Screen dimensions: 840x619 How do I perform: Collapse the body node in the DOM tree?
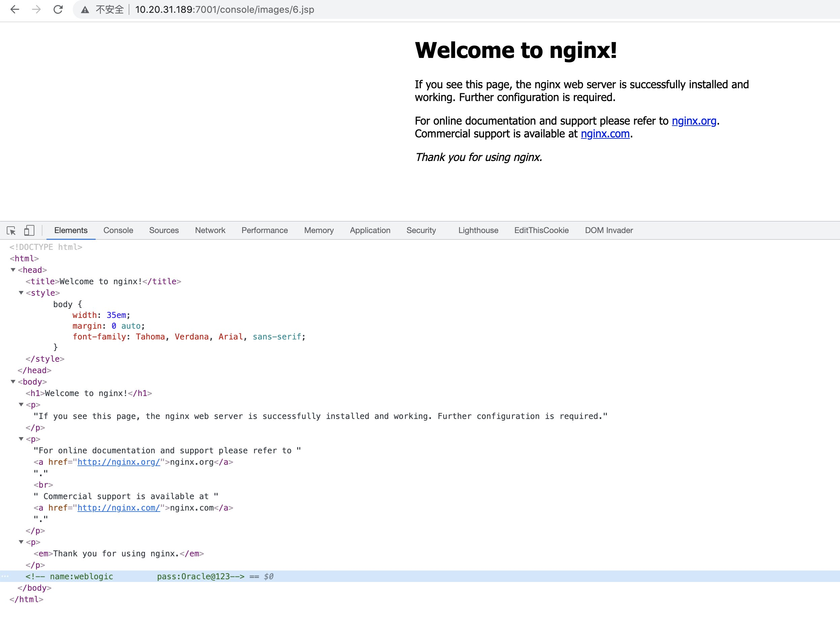[x=13, y=382]
